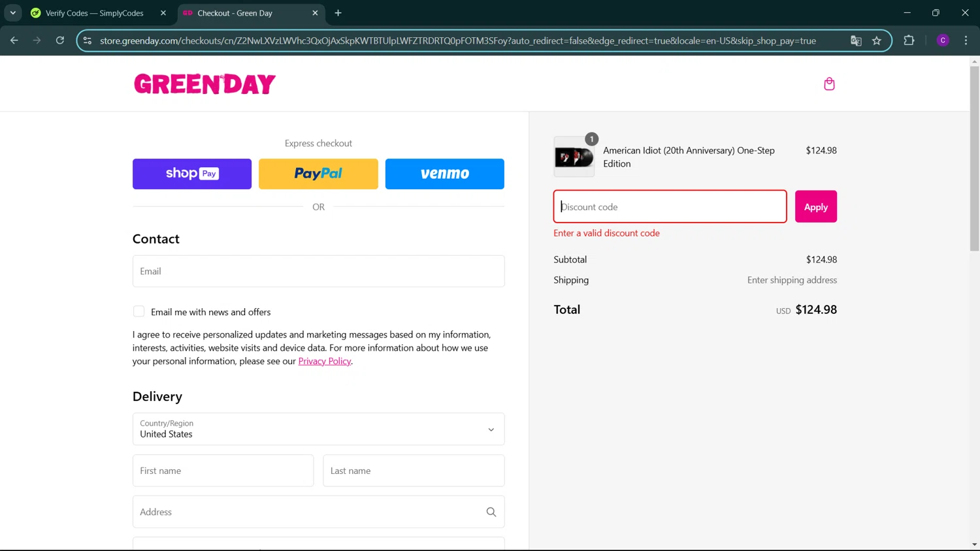The image size is (980, 551).
Task: Pay with PayPal button
Action: pyautogui.click(x=318, y=174)
